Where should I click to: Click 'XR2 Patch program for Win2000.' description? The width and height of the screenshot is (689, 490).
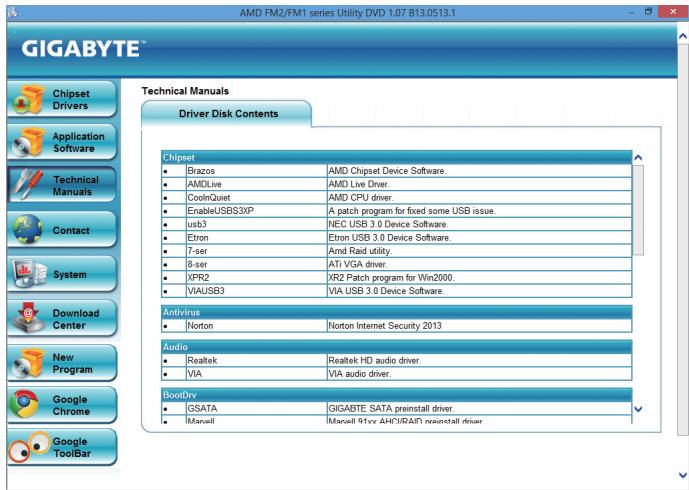391,278
